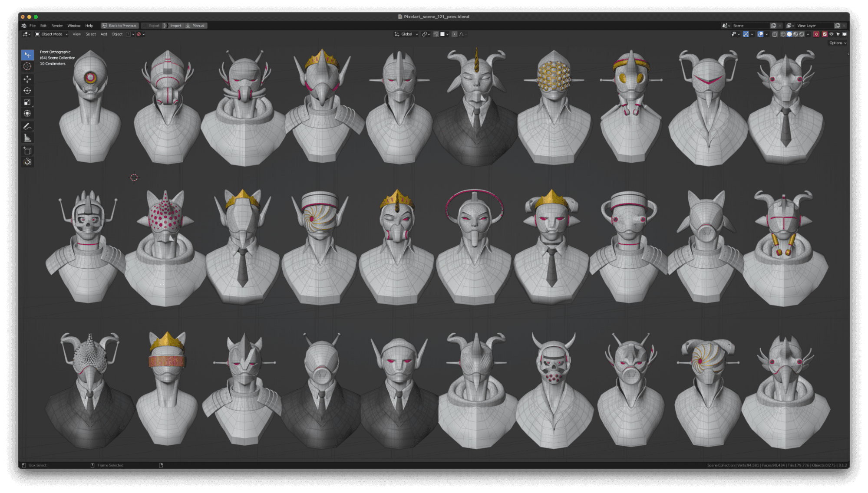Toggle snapping magnet
This screenshot has height=493, width=868.
[436, 34]
